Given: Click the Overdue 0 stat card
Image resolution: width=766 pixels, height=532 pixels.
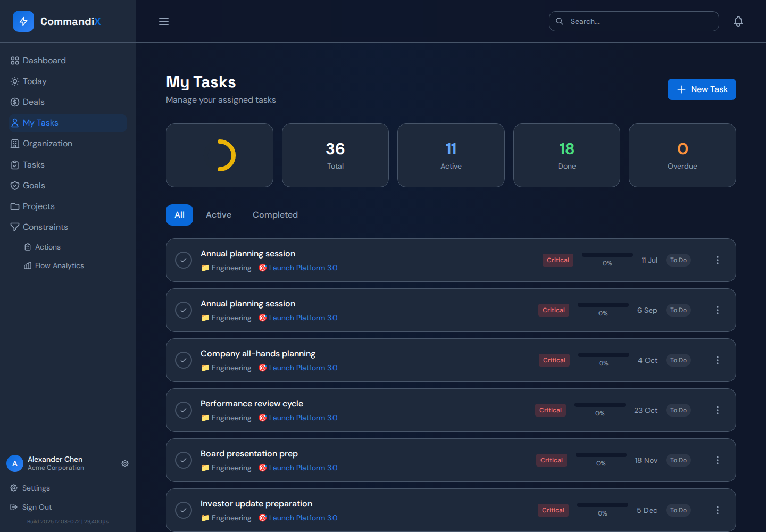Looking at the screenshot, I should coord(682,155).
